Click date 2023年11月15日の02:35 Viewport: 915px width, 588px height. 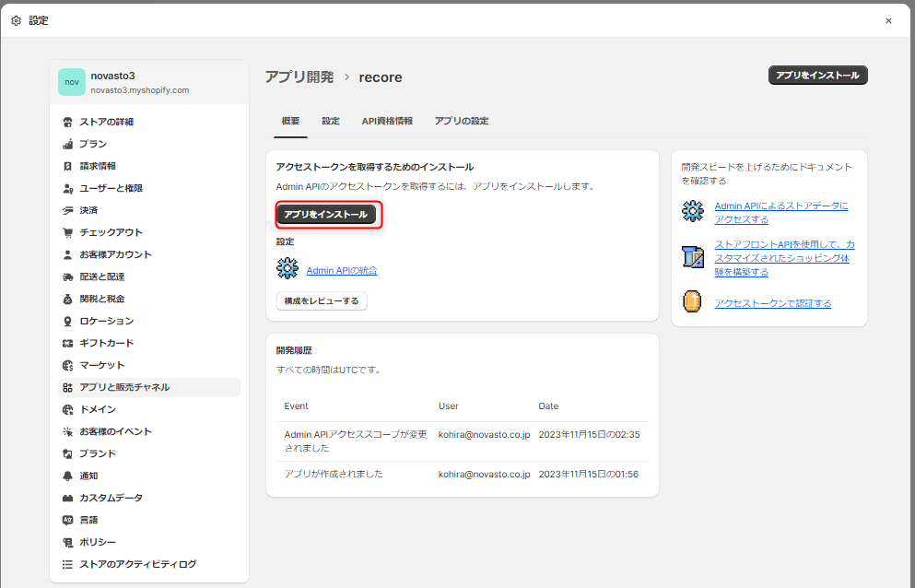coord(589,434)
